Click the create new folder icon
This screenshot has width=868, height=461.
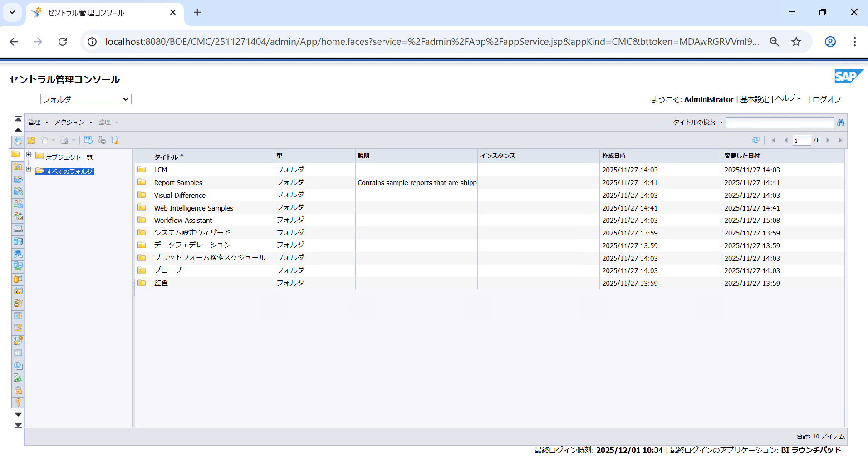[x=31, y=140]
